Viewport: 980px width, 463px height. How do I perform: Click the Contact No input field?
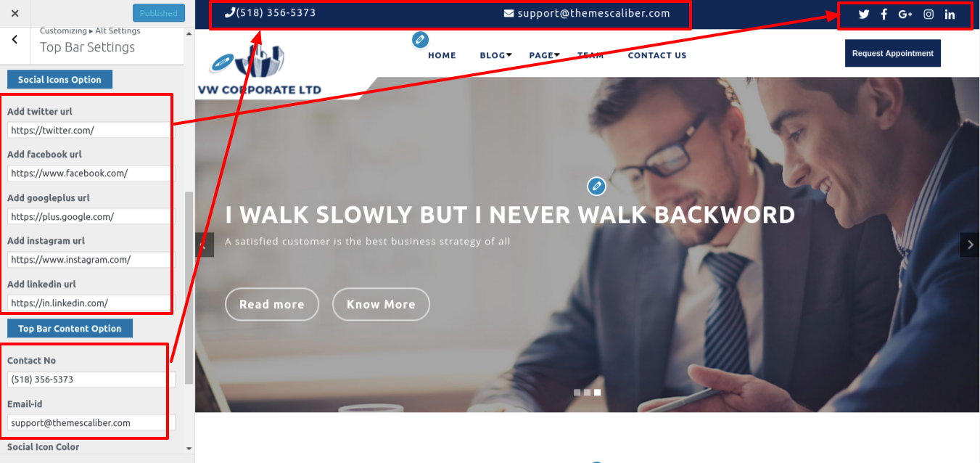(x=91, y=380)
